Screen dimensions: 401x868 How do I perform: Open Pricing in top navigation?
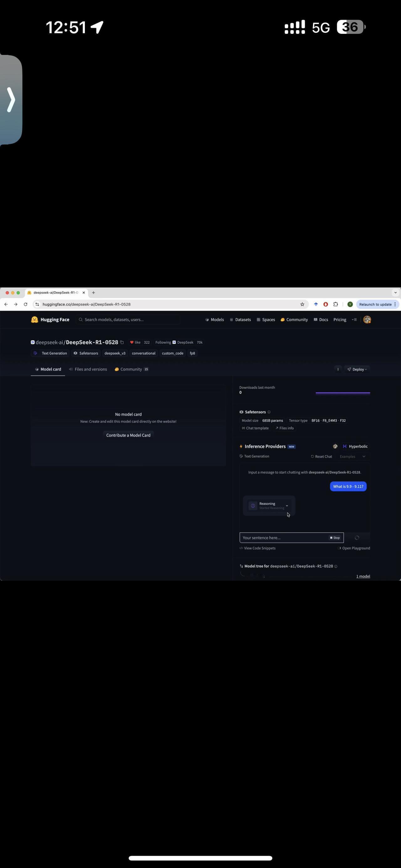click(340, 319)
